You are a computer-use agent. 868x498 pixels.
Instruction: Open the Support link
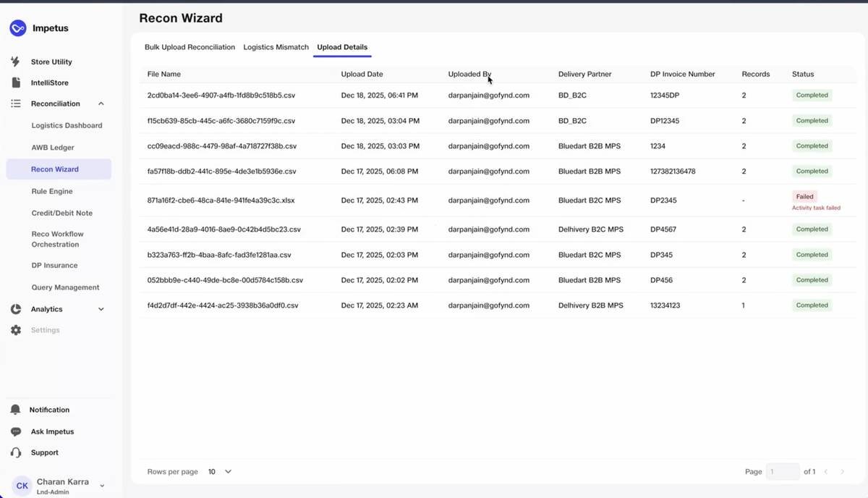click(x=44, y=452)
